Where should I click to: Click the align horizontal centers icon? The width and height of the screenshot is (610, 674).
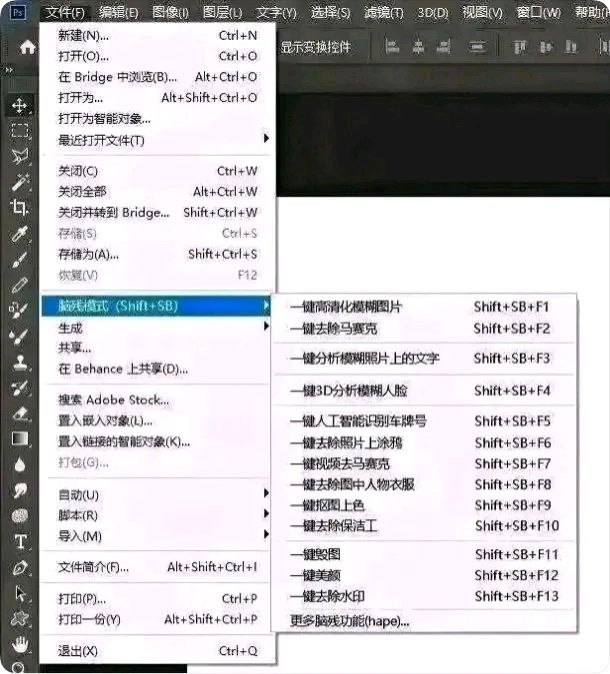pyautogui.click(x=418, y=46)
